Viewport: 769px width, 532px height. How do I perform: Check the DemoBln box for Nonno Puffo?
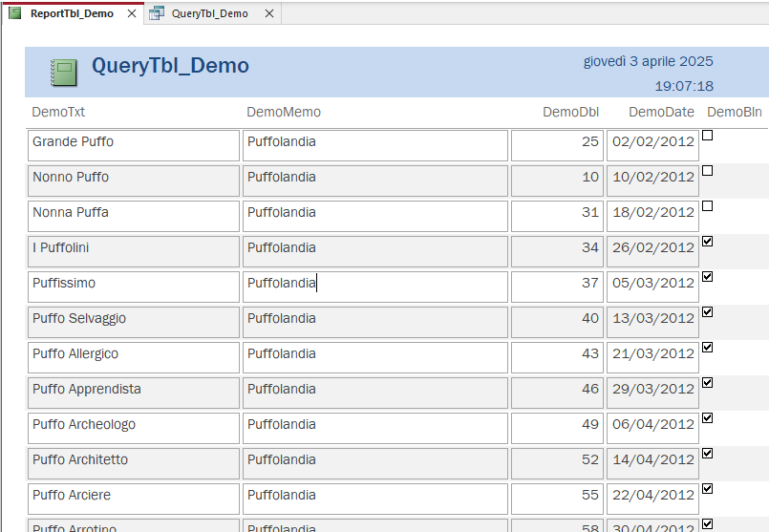tap(708, 171)
